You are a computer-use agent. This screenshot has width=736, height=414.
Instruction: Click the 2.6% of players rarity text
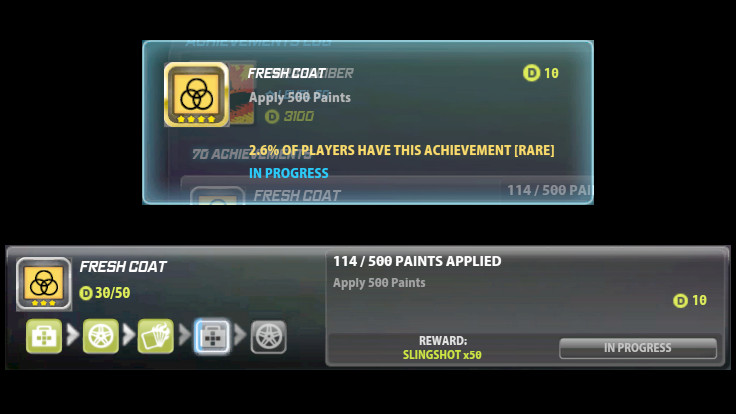click(x=401, y=150)
